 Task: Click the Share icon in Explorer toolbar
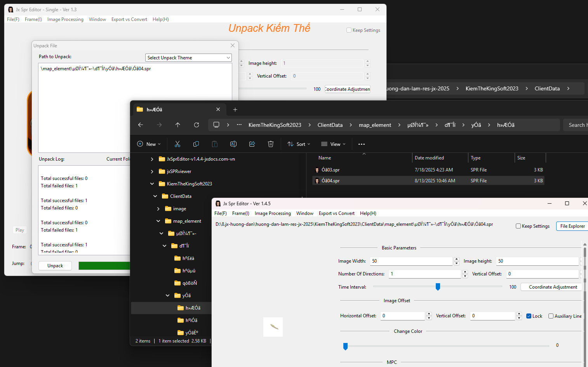[252, 144]
